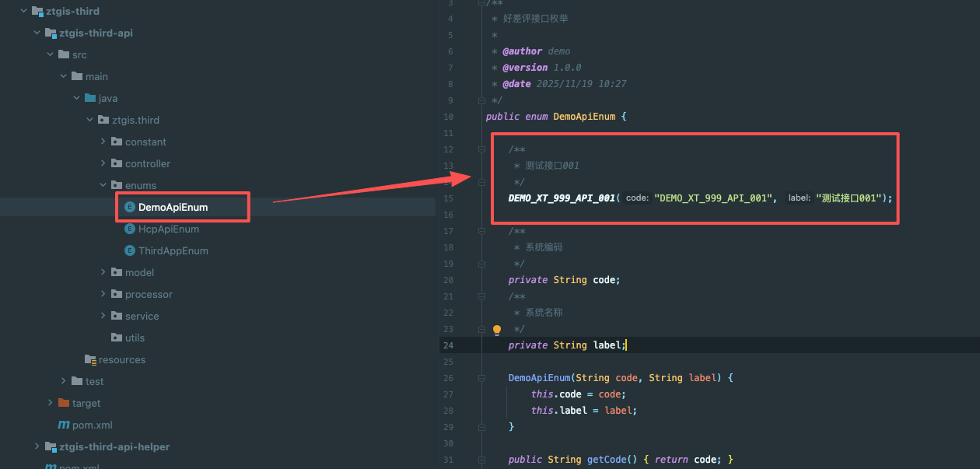
Task: Expand the constant package chevron
Action: [103, 142]
